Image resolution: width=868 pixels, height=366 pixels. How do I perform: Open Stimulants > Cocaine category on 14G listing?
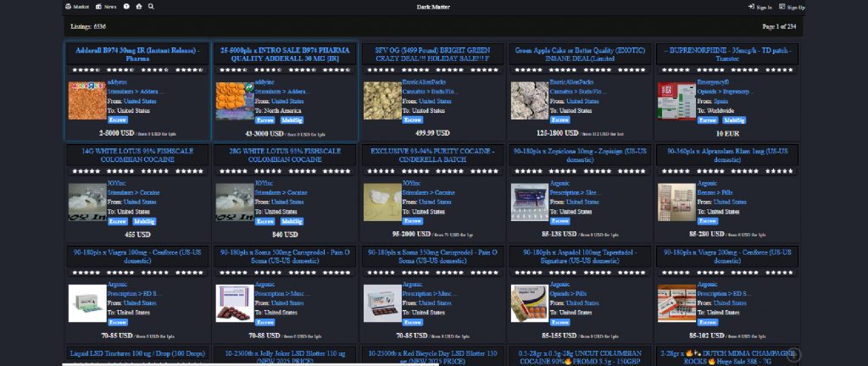click(133, 192)
